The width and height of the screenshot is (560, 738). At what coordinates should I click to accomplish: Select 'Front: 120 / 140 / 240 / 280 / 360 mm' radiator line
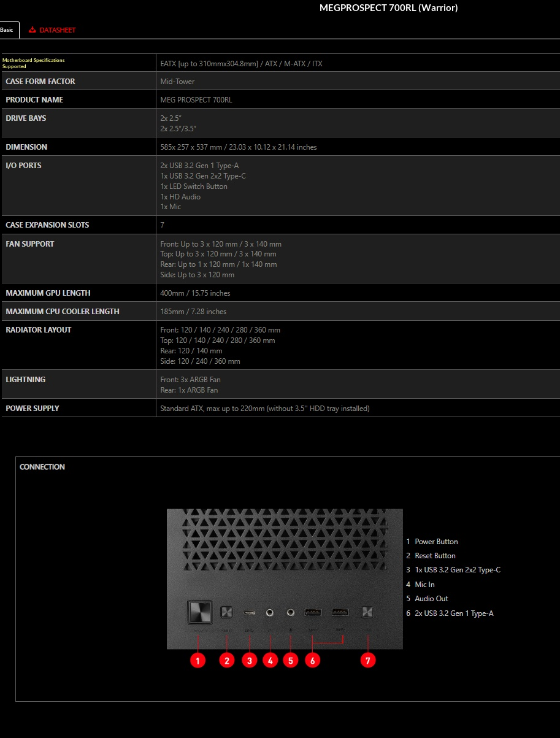pyautogui.click(x=220, y=330)
